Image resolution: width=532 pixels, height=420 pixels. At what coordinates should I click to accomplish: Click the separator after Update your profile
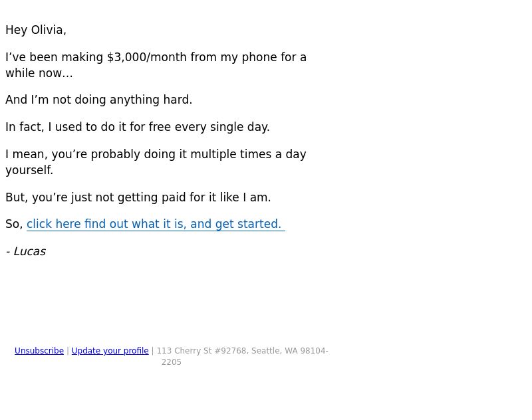click(x=153, y=351)
